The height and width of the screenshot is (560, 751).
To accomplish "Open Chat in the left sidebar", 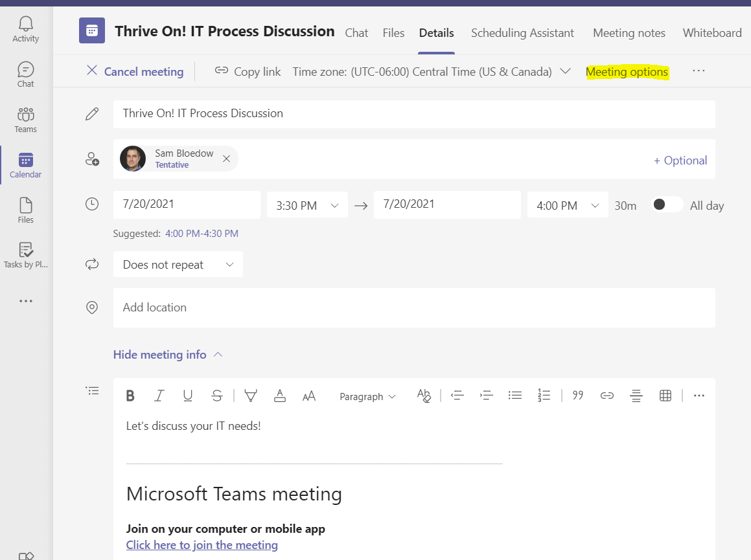I will [25, 74].
